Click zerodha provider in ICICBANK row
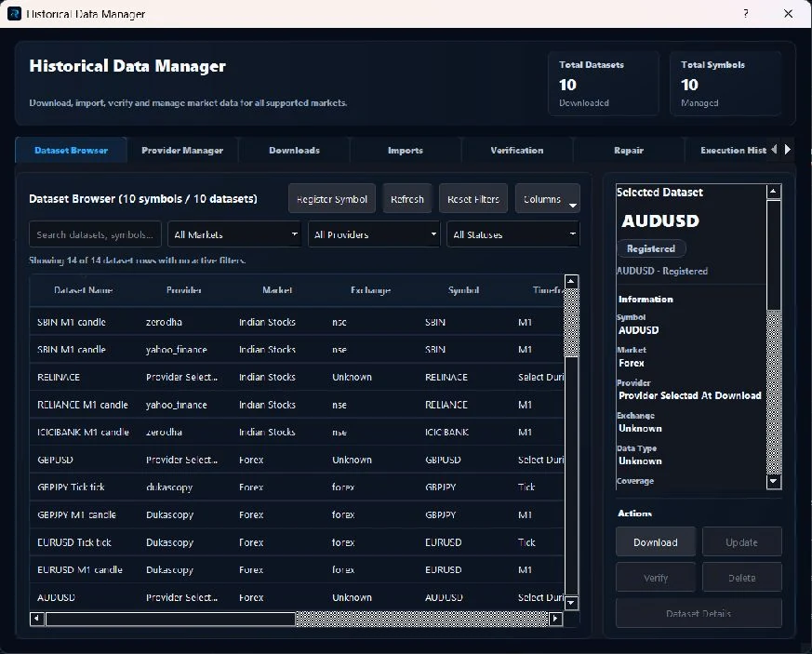 (x=164, y=432)
